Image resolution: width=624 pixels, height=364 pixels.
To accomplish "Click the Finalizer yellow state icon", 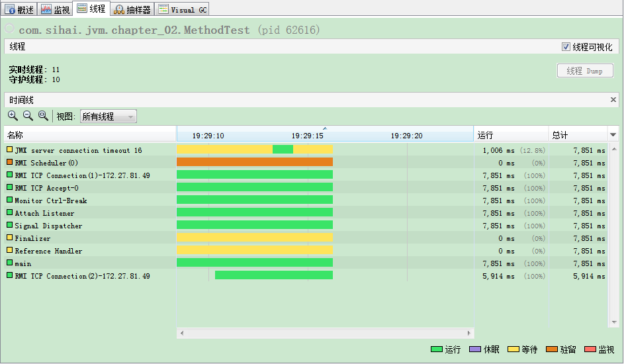I will [9, 238].
